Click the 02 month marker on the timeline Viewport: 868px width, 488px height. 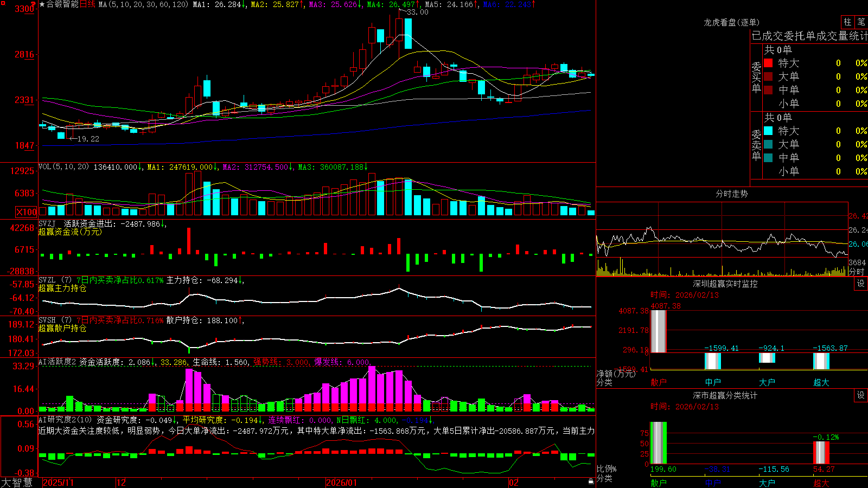[514, 483]
